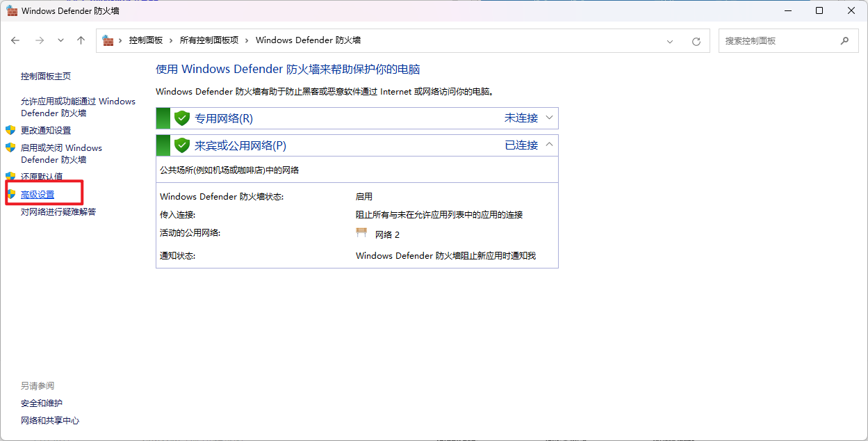Screen dimensions: 868x441
Task: Minimize the firewall window
Action: pyautogui.click(x=787, y=10)
